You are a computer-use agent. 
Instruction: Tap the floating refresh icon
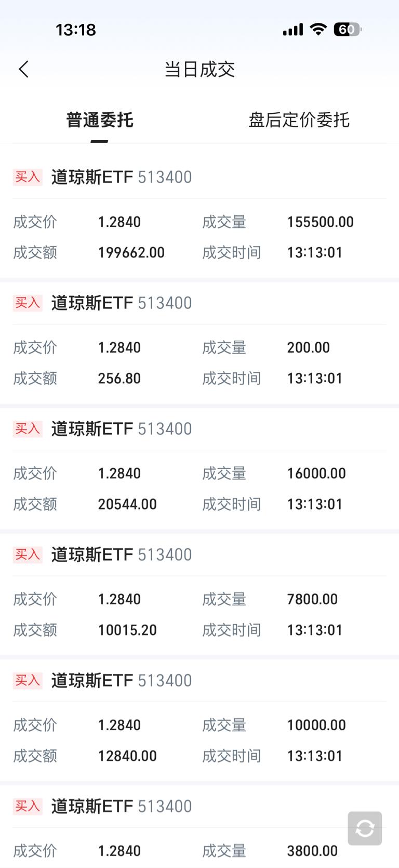coord(365,828)
